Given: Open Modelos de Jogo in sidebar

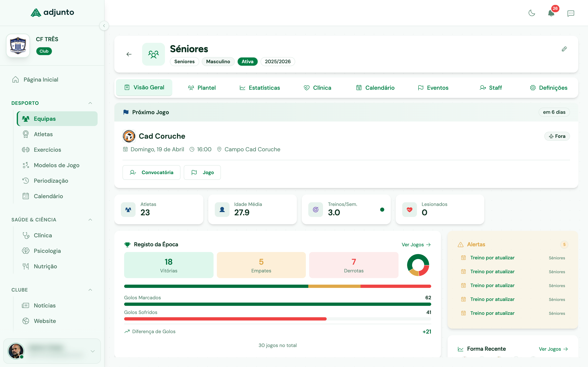Looking at the screenshot, I should point(56,165).
